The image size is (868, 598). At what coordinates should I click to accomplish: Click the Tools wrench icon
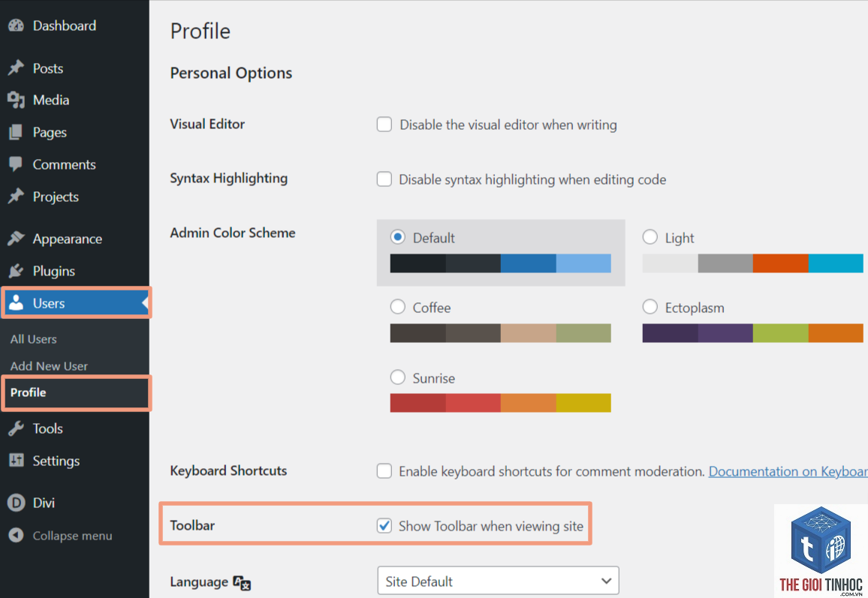[x=16, y=428]
